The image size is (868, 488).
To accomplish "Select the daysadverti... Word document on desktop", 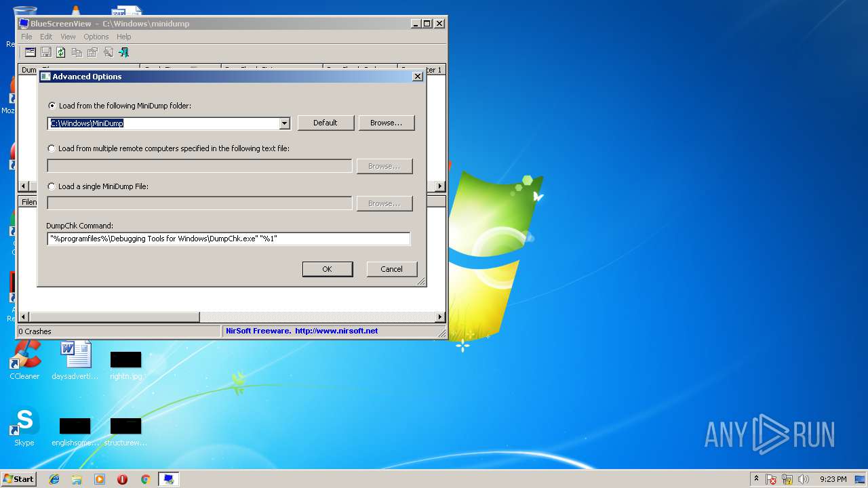I will click(x=75, y=361).
